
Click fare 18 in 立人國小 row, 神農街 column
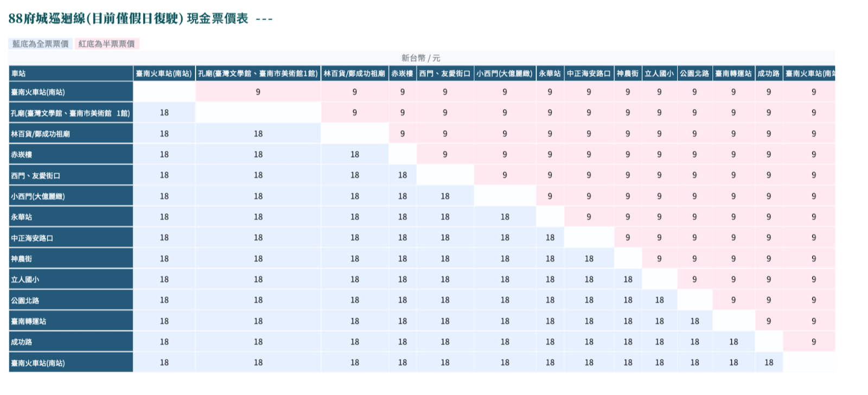[x=628, y=279]
